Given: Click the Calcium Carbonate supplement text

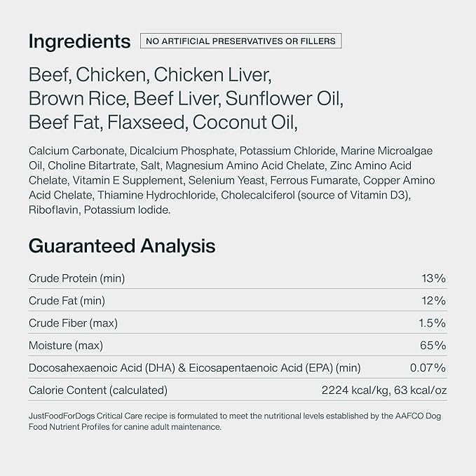Looking at the screenshot, I should pyautogui.click(x=76, y=151).
